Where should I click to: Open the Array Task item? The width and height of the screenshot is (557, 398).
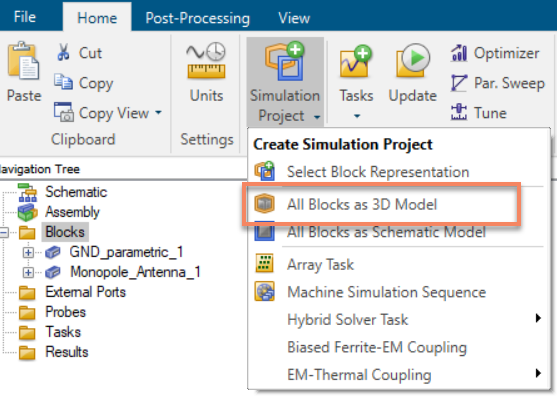tap(320, 264)
